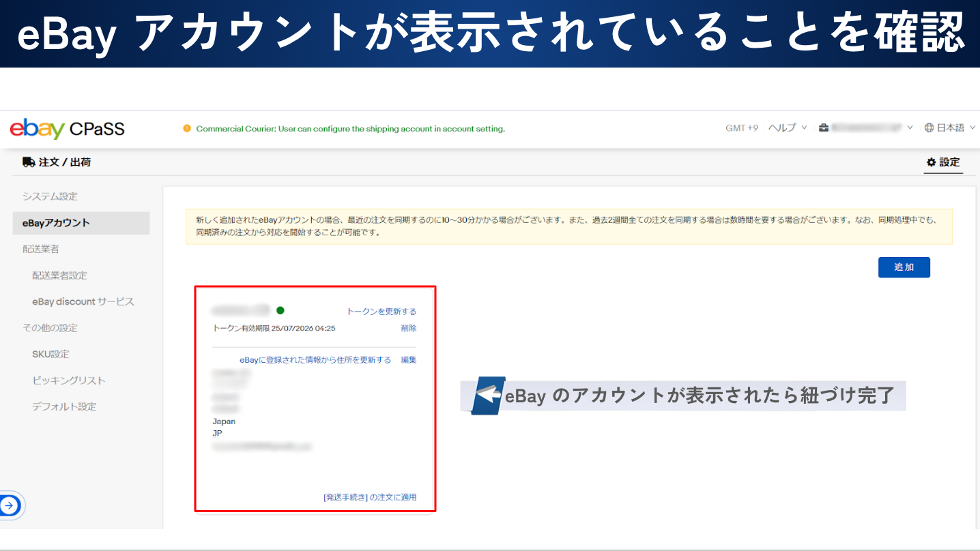The width and height of the screenshot is (980, 551).
Task: Click the round arrow expand button at bottom left
Action: 10,505
